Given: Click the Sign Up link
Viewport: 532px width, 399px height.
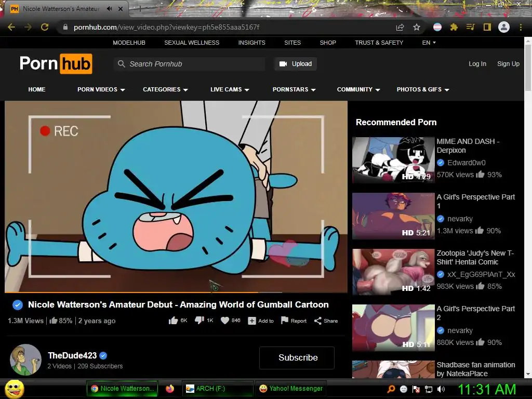Looking at the screenshot, I should (508, 64).
